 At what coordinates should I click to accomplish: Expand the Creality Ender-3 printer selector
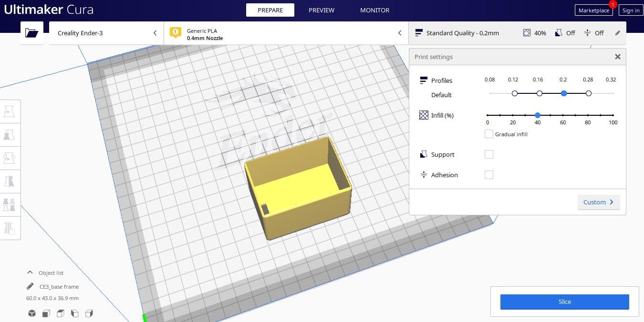(106, 33)
